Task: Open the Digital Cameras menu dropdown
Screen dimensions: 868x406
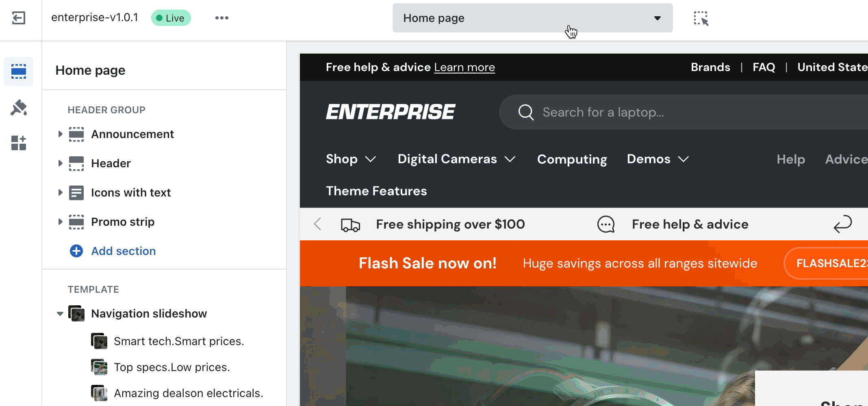Action: [x=456, y=159]
